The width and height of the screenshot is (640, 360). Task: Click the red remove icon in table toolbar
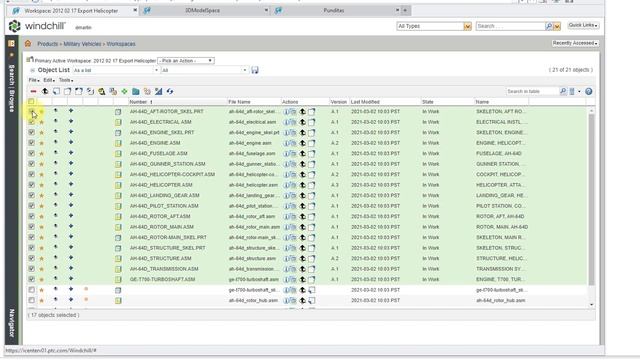(x=33, y=91)
